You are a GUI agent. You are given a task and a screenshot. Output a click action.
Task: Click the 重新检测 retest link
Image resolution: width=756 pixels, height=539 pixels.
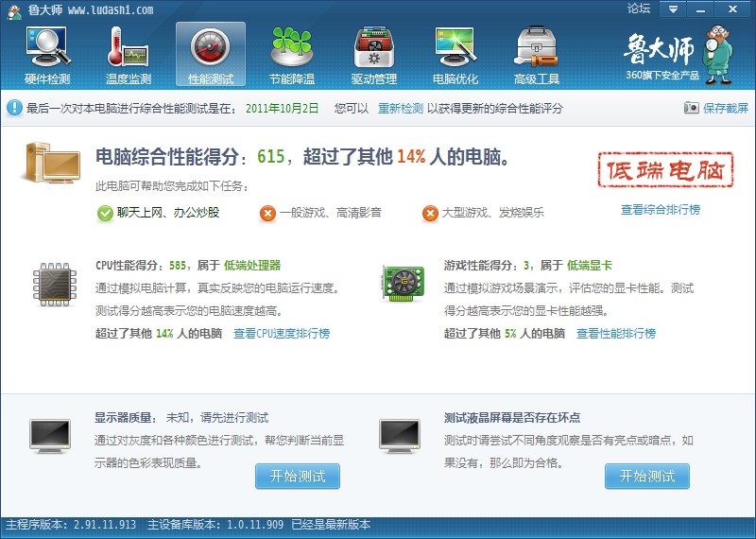(x=400, y=108)
